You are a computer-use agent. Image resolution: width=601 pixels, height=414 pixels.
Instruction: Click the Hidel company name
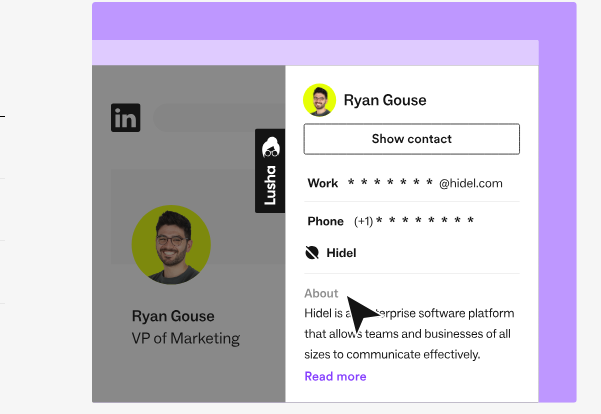tap(341, 253)
